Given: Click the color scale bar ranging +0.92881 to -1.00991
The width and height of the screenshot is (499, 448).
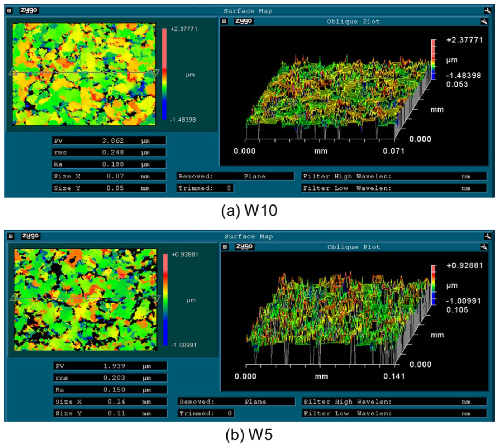Looking at the screenshot, I should (x=165, y=299).
